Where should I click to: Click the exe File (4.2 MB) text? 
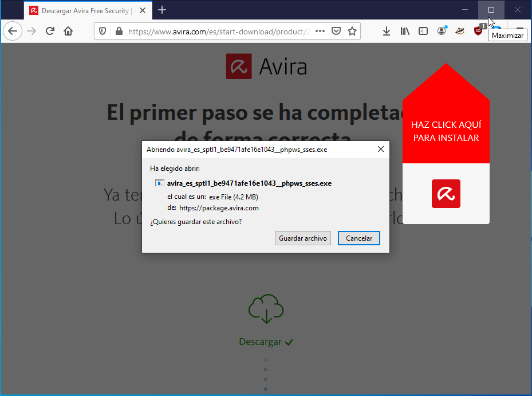(234, 197)
